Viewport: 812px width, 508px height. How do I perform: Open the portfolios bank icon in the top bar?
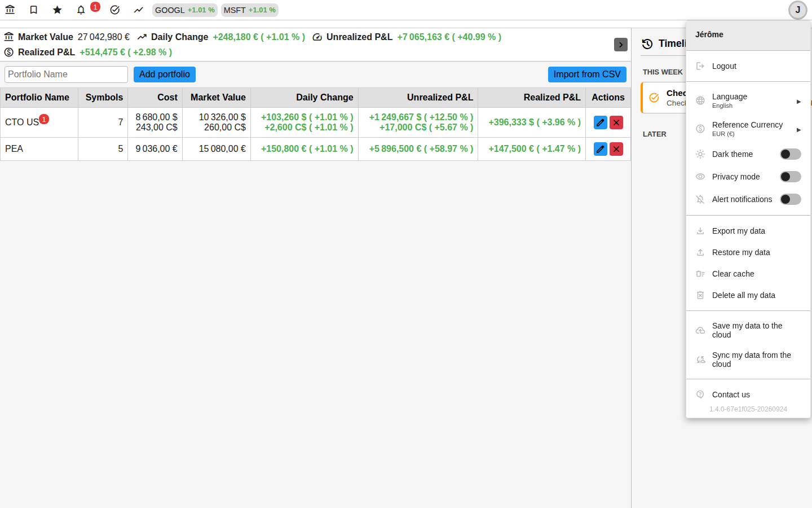(x=10, y=10)
